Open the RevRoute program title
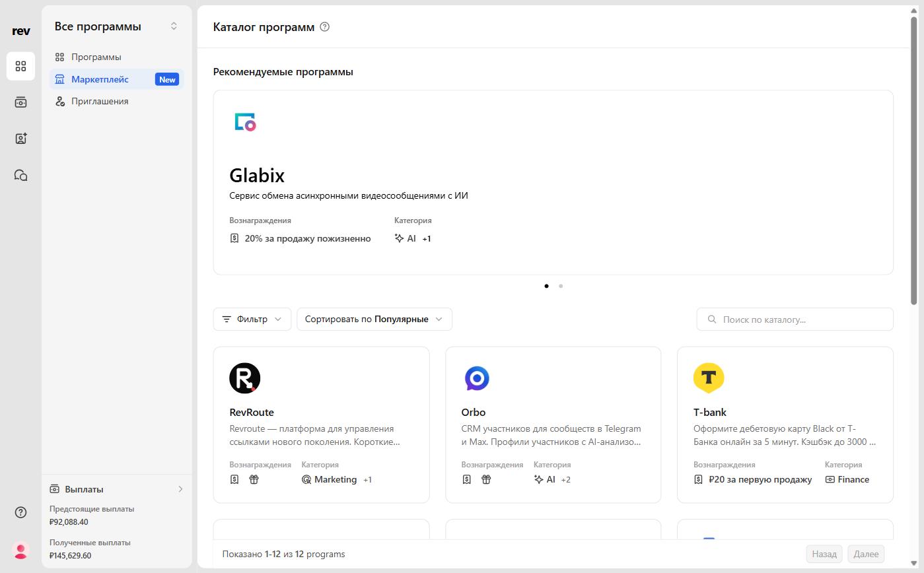 252,413
